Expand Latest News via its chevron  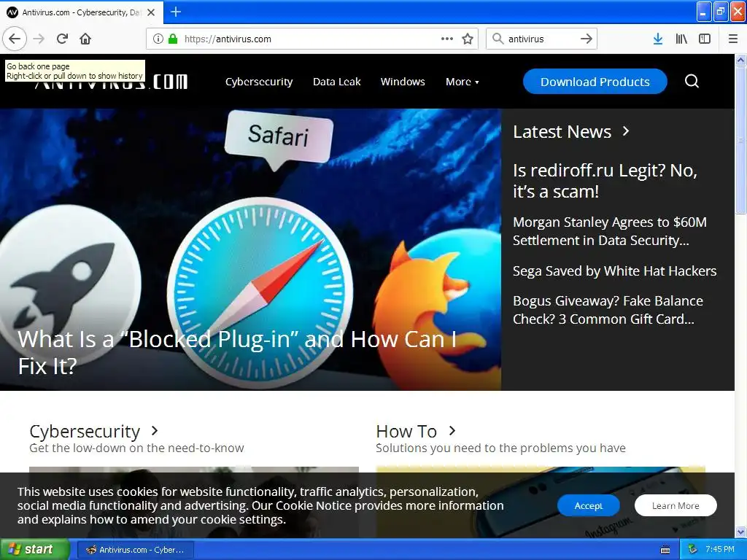point(626,131)
